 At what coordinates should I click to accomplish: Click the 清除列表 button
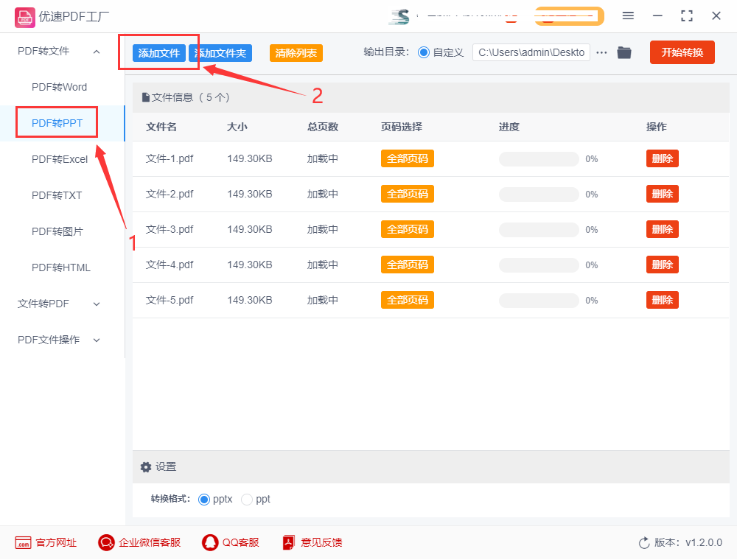(296, 53)
